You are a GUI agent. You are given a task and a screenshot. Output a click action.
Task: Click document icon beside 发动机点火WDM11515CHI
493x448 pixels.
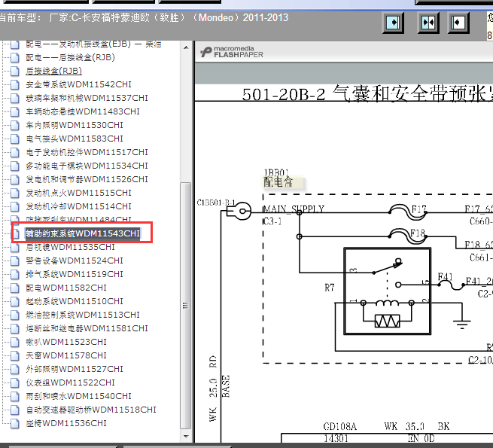[15, 193]
